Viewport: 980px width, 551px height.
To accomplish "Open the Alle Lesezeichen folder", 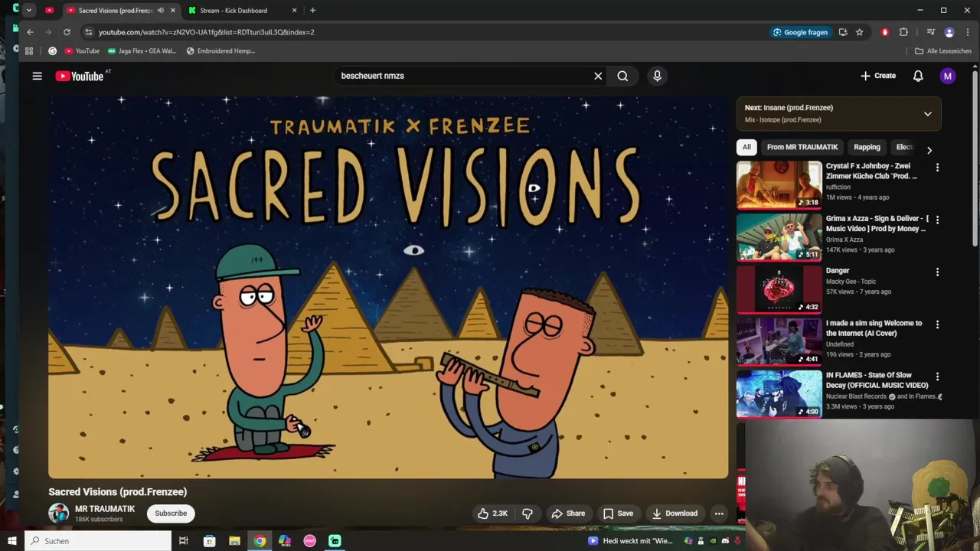I will (943, 51).
